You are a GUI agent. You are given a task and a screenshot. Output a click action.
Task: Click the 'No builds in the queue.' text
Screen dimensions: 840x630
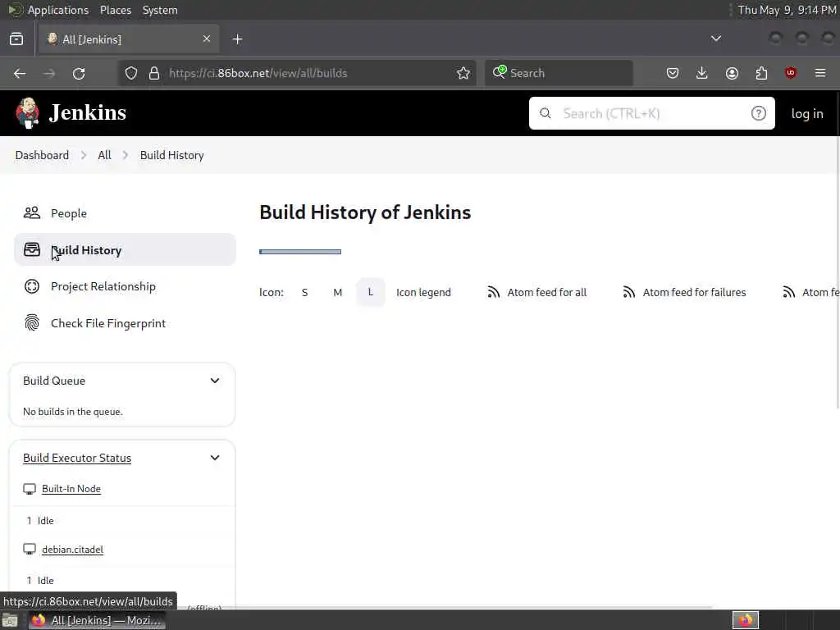tap(73, 412)
